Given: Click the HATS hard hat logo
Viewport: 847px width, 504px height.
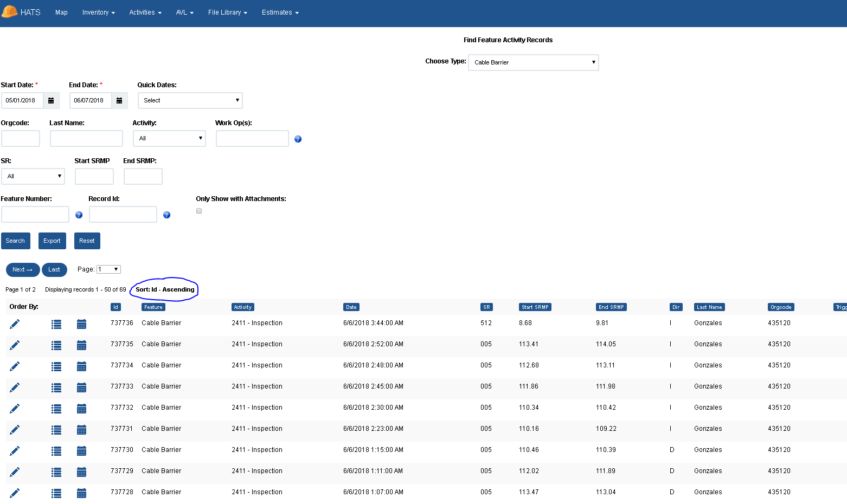Looking at the screenshot, I should pos(9,11).
